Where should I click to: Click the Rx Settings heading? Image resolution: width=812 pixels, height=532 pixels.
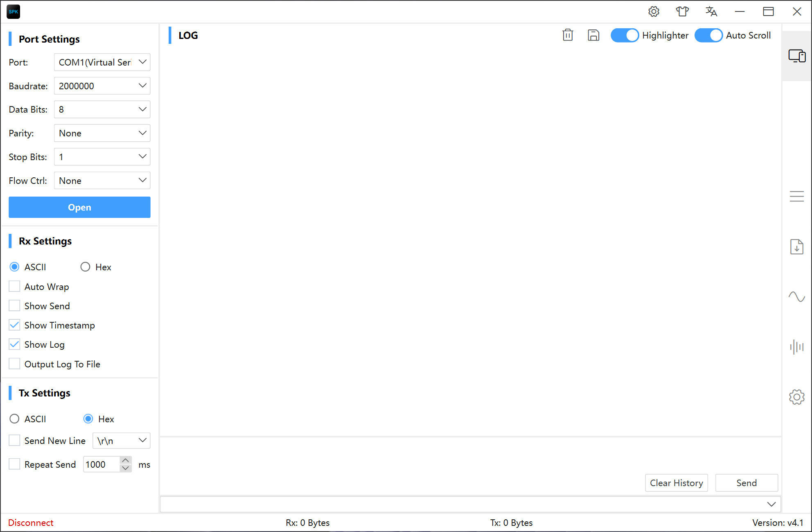(45, 241)
